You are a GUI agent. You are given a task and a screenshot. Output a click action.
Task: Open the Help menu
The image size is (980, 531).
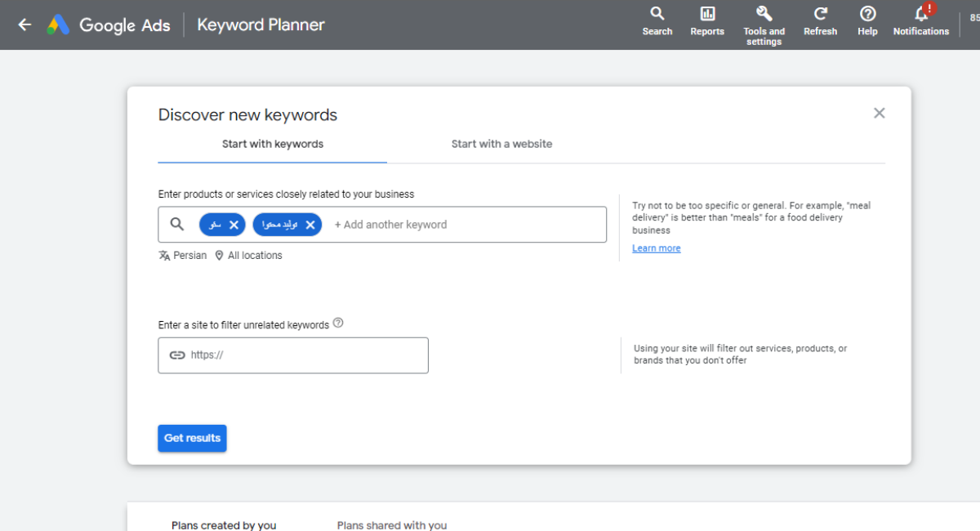click(867, 21)
